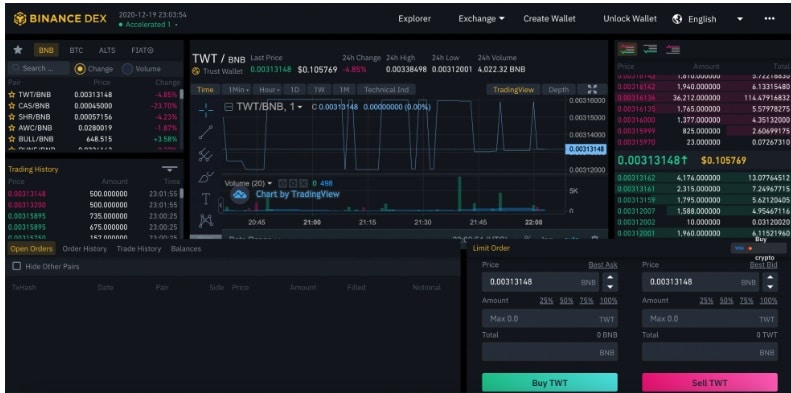Select the BNB market tab

click(46, 50)
